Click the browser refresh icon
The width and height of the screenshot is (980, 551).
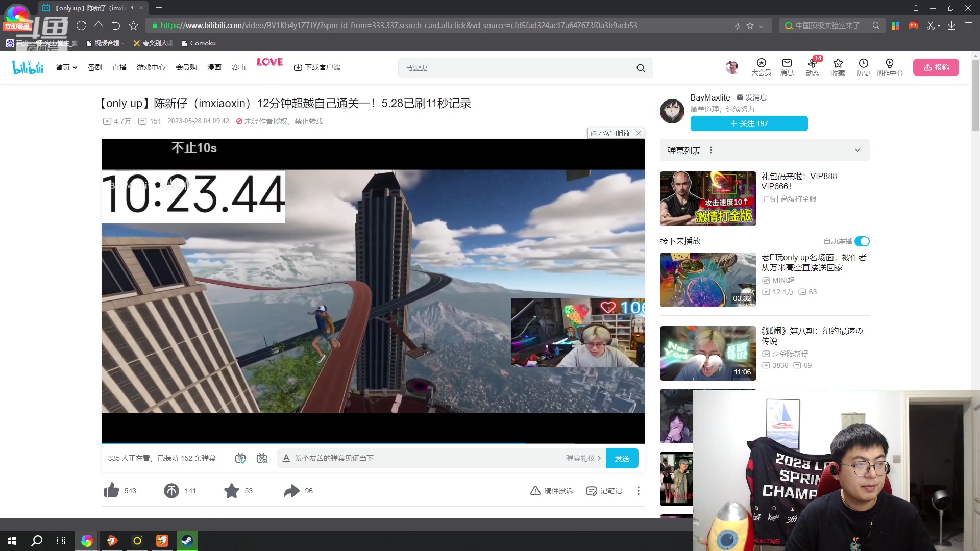click(x=81, y=26)
